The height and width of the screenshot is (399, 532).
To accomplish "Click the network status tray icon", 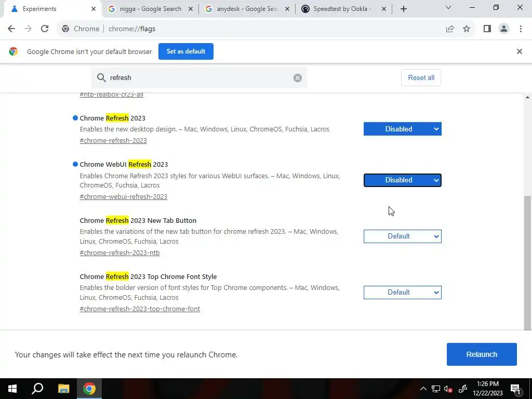I will click(x=436, y=389).
